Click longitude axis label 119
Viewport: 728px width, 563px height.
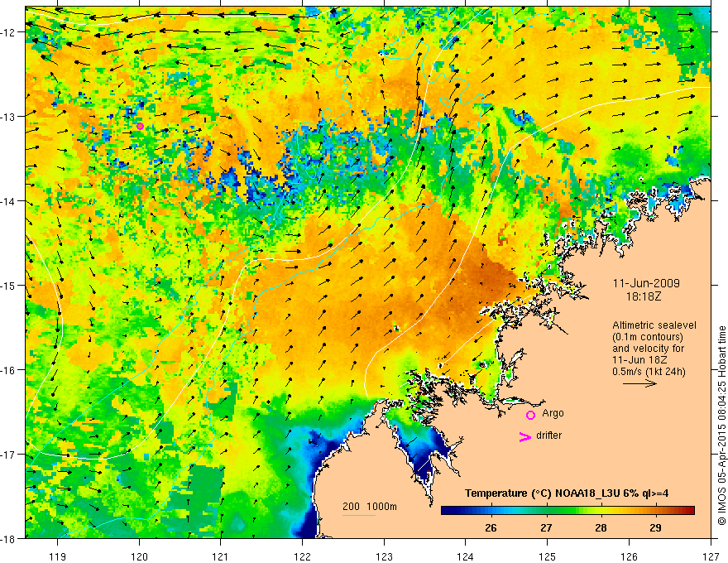click(x=58, y=556)
